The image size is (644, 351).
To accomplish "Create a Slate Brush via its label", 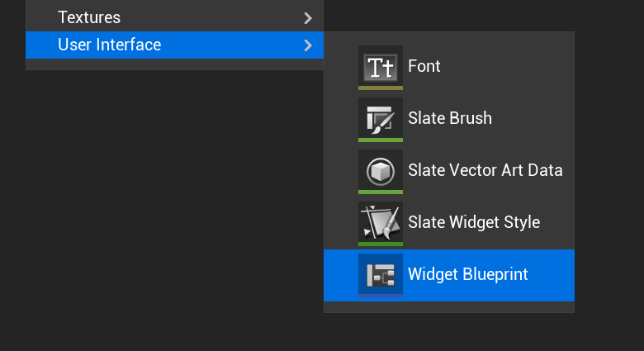I will 450,118.
